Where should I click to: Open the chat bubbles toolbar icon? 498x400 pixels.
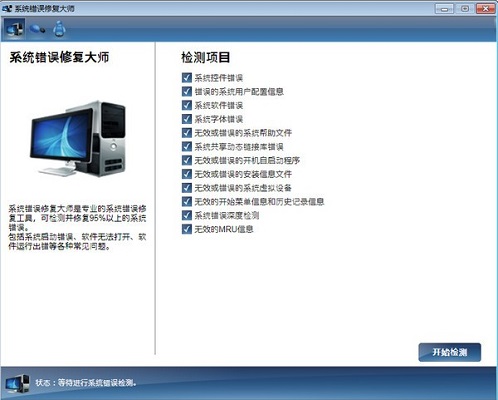coord(37,29)
